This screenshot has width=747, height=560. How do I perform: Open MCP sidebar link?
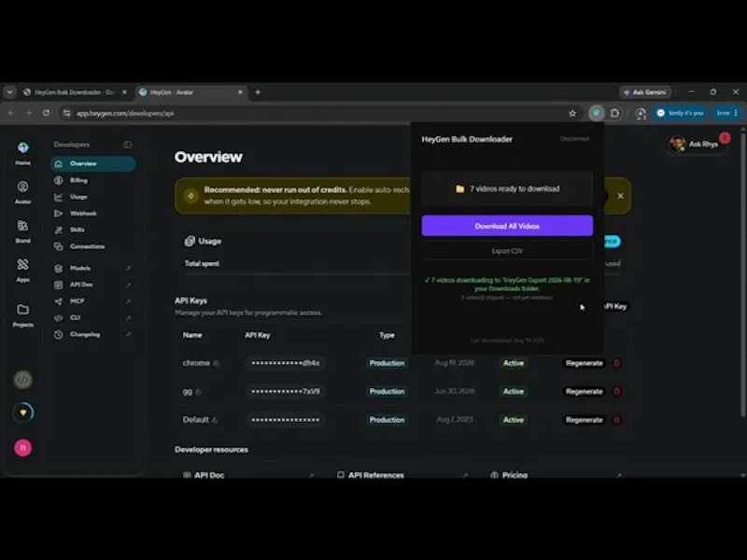pyautogui.click(x=92, y=301)
